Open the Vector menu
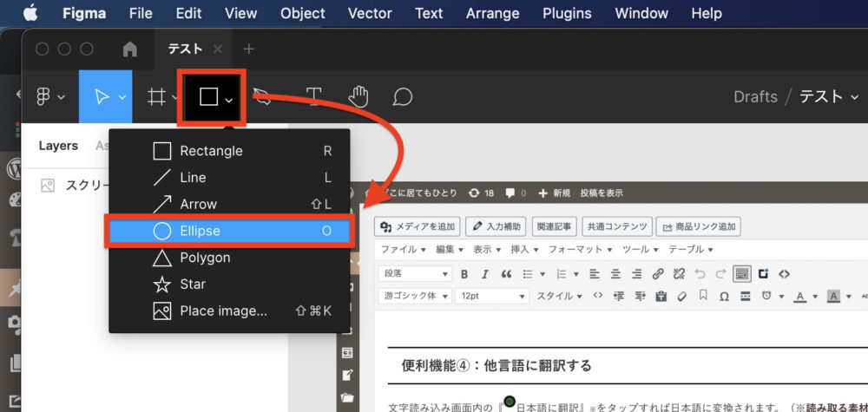 pos(370,13)
